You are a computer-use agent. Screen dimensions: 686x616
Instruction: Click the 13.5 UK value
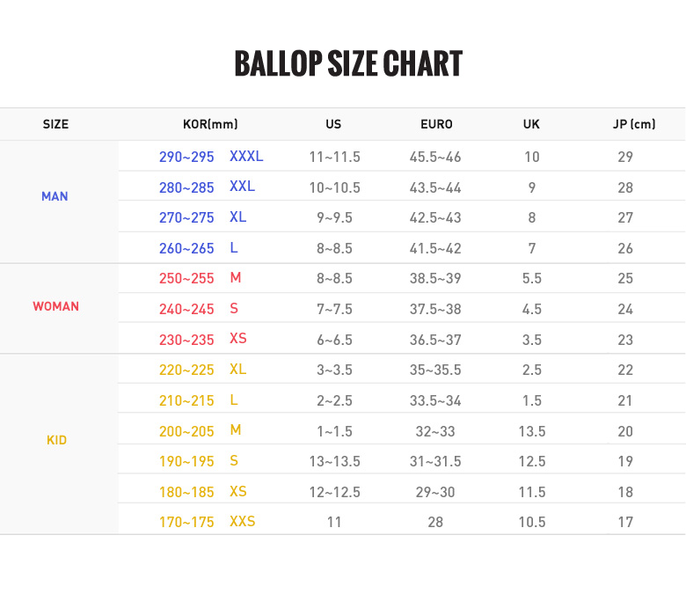click(532, 431)
